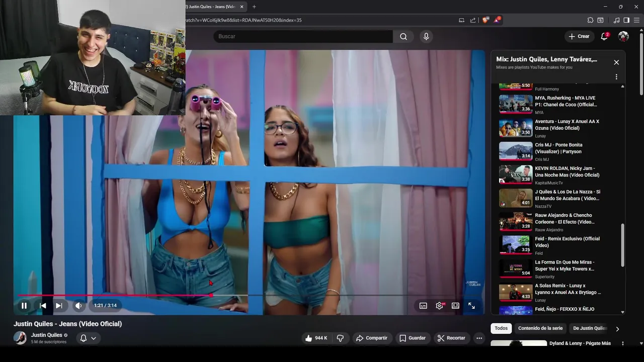
Task: Expand video to full screen
Action: (x=471, y=306)
